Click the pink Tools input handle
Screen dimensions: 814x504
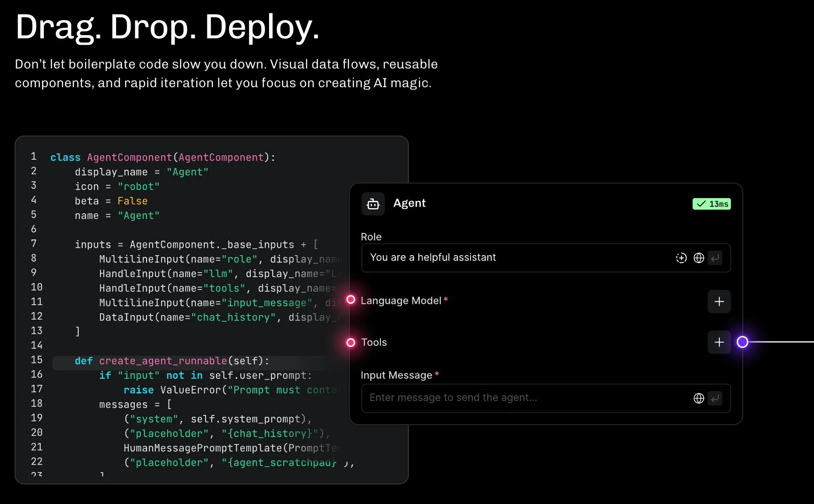tap(351, 342)
